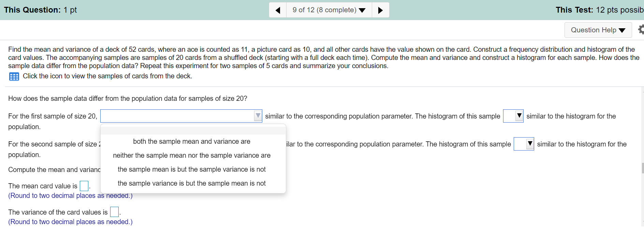Click the vertical scrollbar on the right
Image resolution: width=644 pixels, height=234 pixels.
(643, 168)
